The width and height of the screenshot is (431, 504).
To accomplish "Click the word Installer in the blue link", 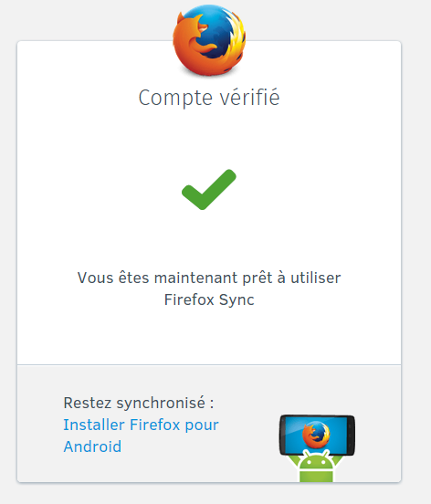I will pos(93,425).
